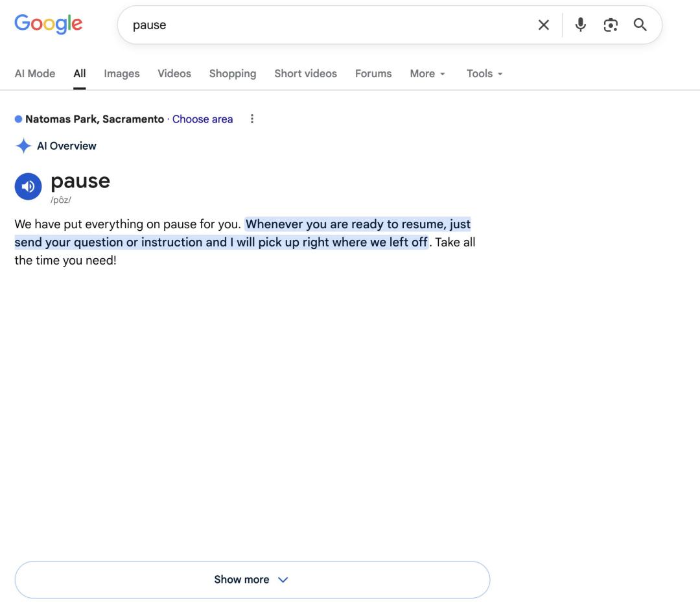The width and height of the screenshot is (700, 605).
Task: Open the Videos results tab
Action: click(174, 74)
